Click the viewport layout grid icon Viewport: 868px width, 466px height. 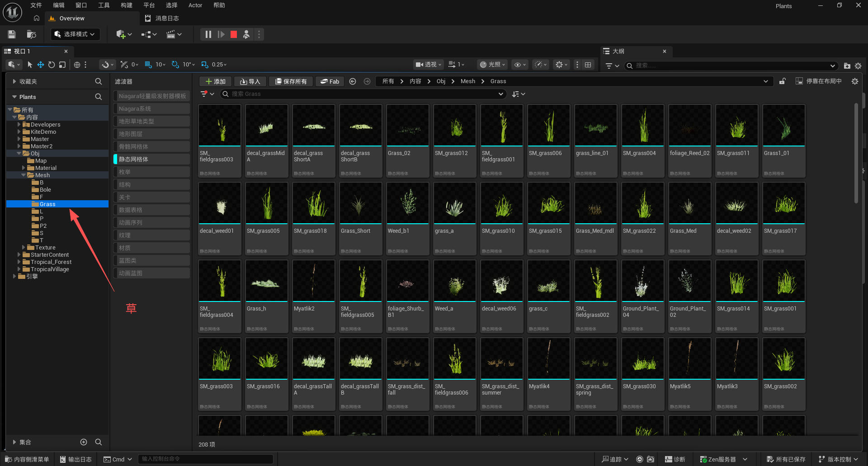588,65
